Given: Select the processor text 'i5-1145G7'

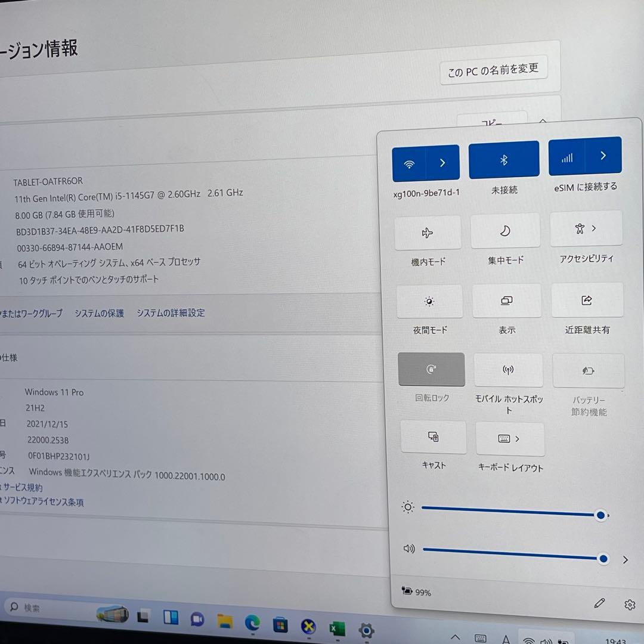Looking at the screenshot, I should coord(135,196).
